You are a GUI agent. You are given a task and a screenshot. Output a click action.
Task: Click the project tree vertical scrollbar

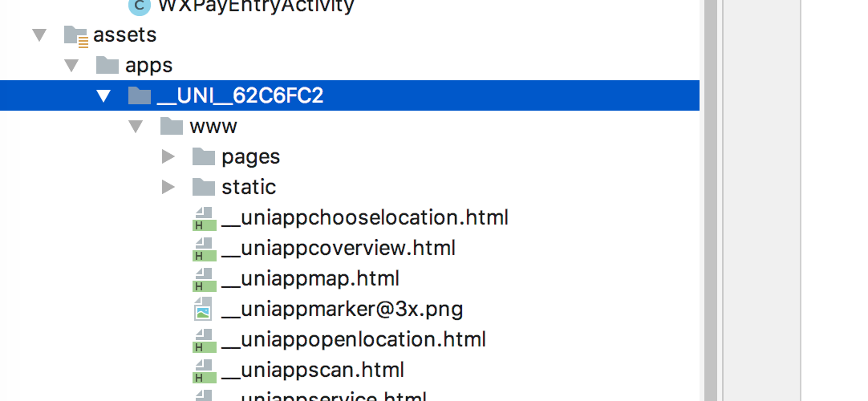(x=710, y=200)
